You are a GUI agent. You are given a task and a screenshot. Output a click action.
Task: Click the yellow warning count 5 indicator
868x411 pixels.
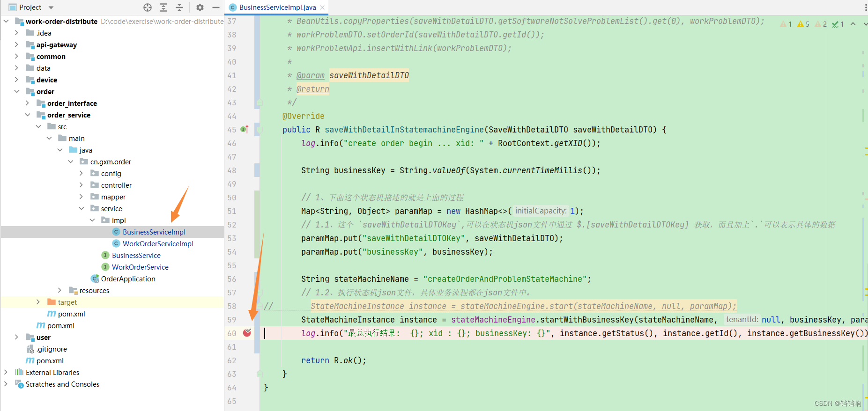(803, 24)
